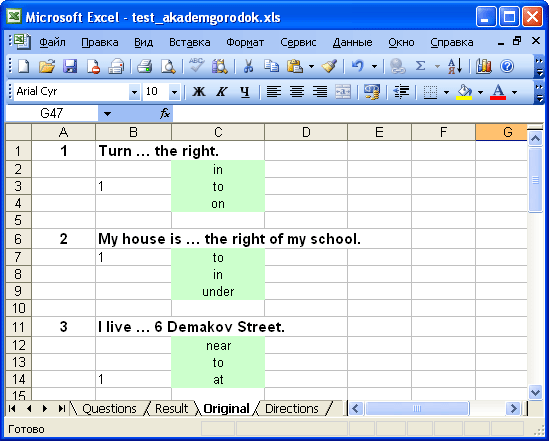Click the Save floppy disk icon

pyautogui.click(x=70, y=66)
